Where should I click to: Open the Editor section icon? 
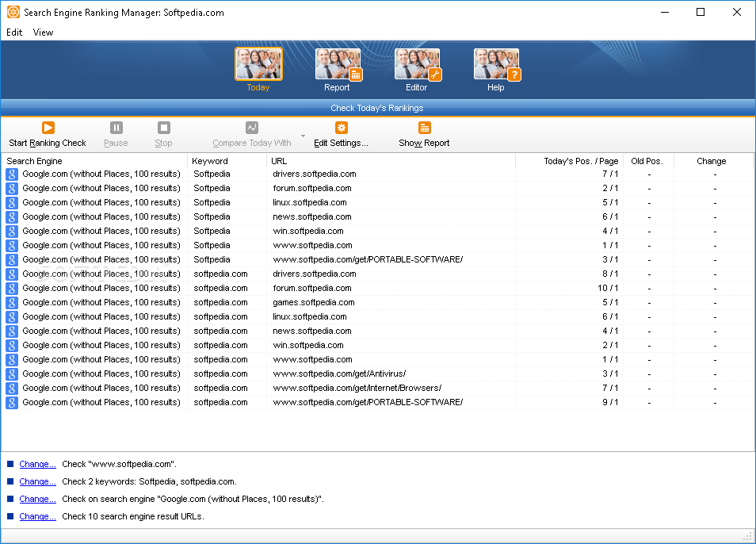[417, 63]
